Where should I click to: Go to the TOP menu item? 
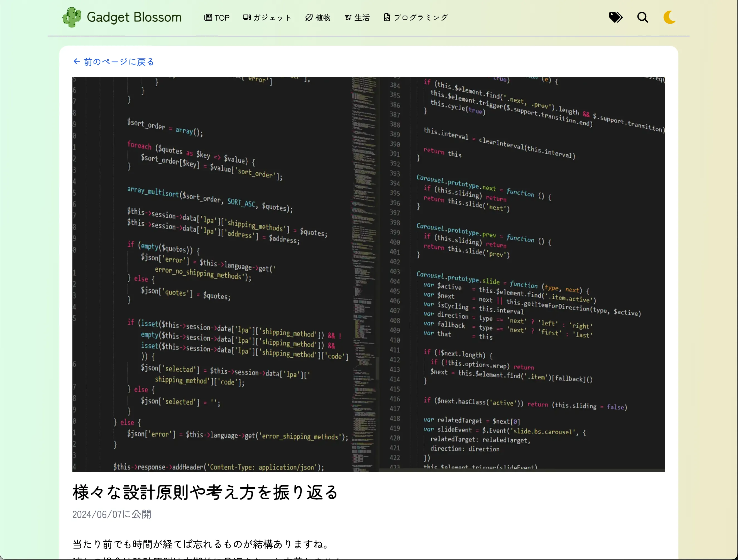click(222, 18)
